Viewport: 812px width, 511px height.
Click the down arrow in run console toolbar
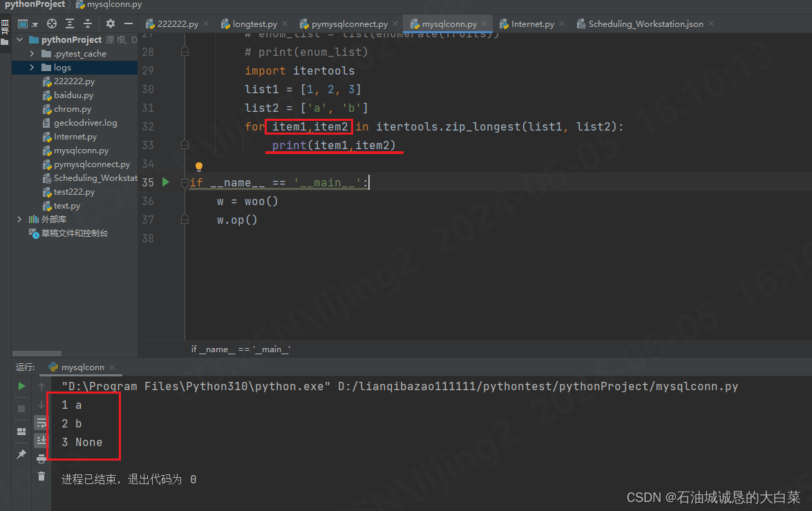coord(41,405)
